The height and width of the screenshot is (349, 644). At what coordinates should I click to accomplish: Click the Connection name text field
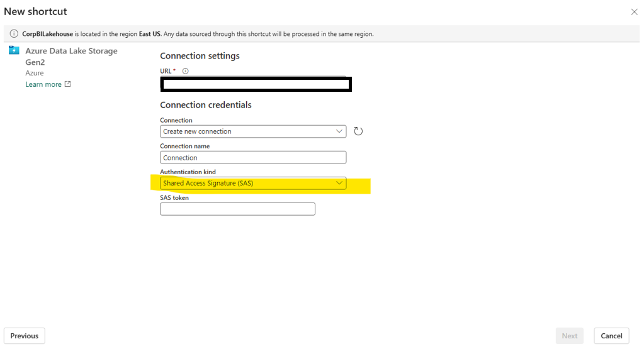[x=252, y=158]
